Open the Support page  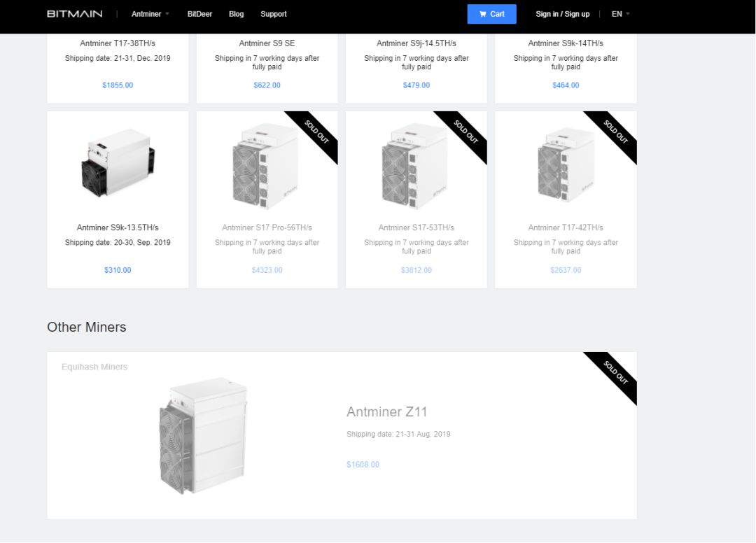pyautogui.click(x=274, y=14)
